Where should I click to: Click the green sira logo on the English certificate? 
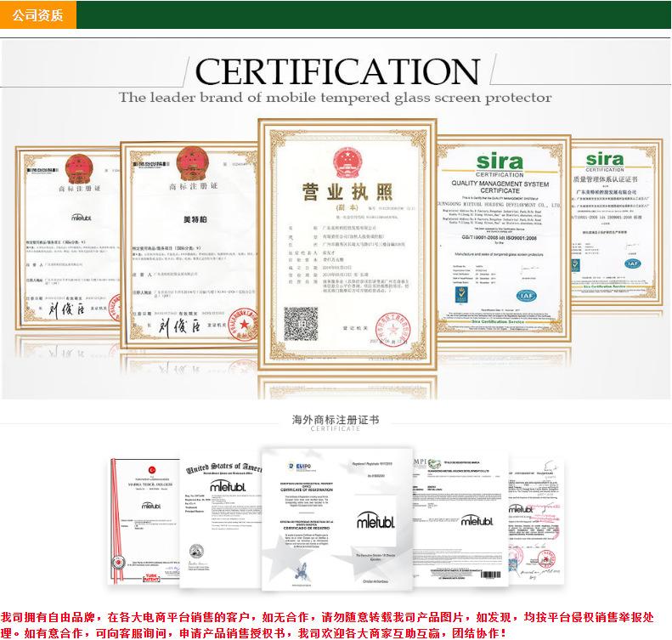coord(500,161)
